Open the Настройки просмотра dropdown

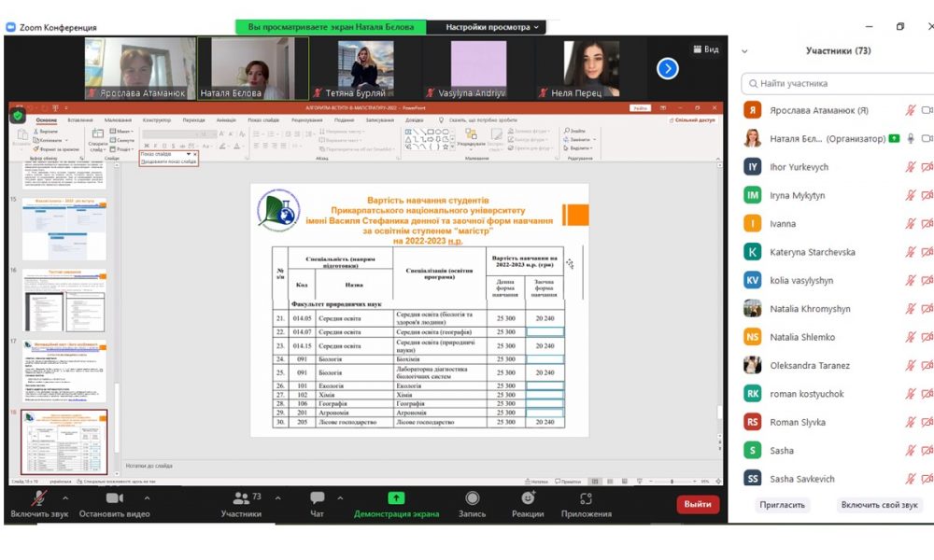[x=492, y=27]
